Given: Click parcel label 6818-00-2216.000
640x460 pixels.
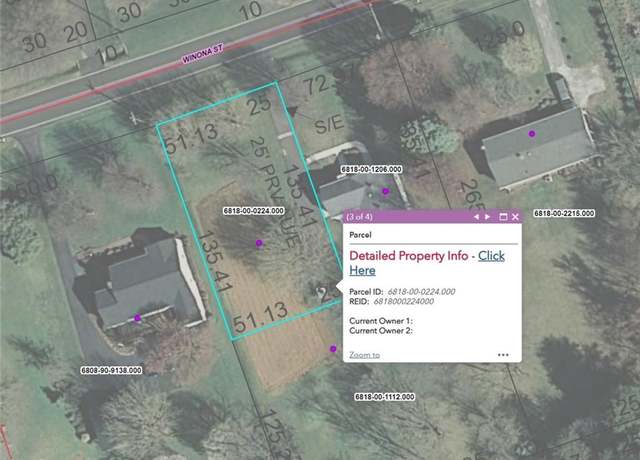Looking at the screenshot, I should (564, 213).
